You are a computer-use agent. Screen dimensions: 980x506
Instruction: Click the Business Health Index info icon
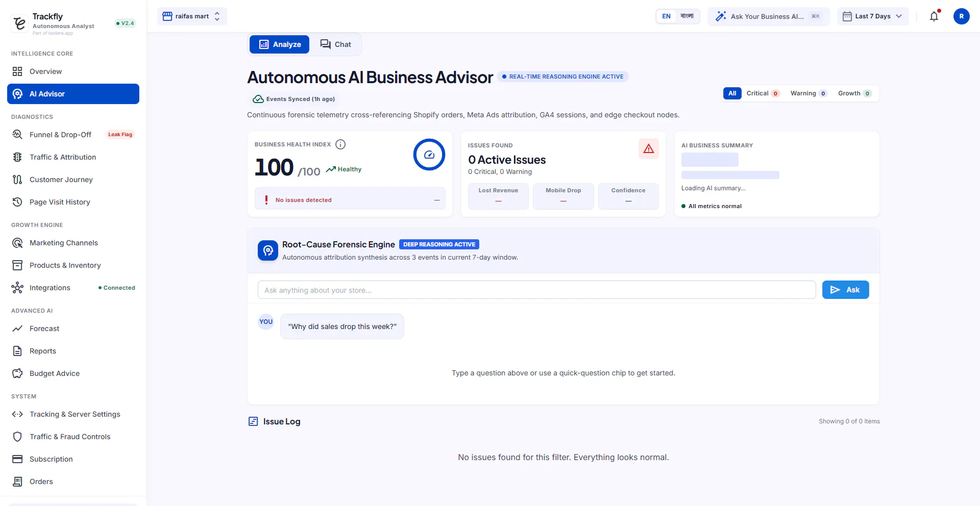pos(340,144)
